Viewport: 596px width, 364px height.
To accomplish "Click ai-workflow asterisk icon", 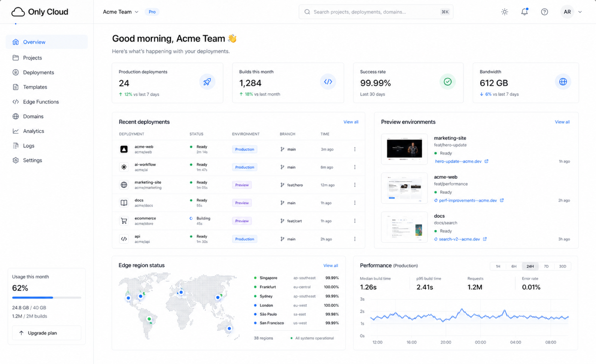I will click(124, 167).
